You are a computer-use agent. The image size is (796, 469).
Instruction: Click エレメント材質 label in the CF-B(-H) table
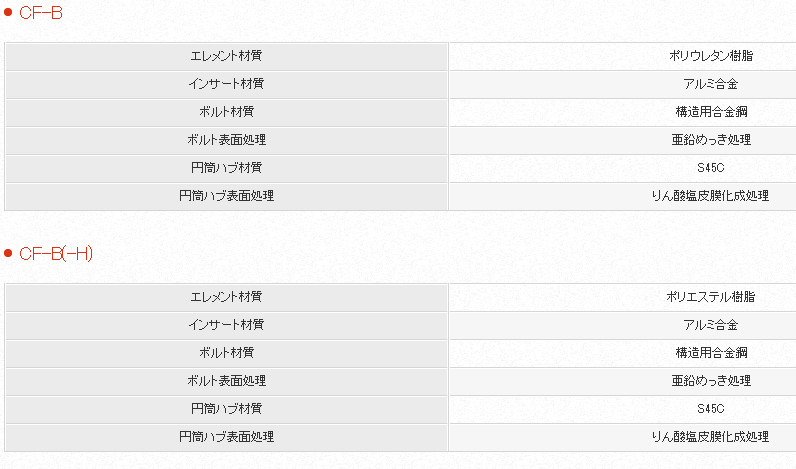point(226,297)
